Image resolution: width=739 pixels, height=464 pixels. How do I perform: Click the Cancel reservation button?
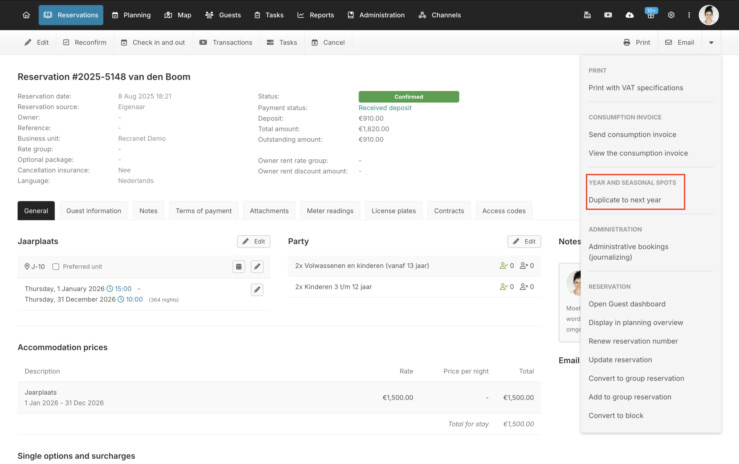point(328,42)
